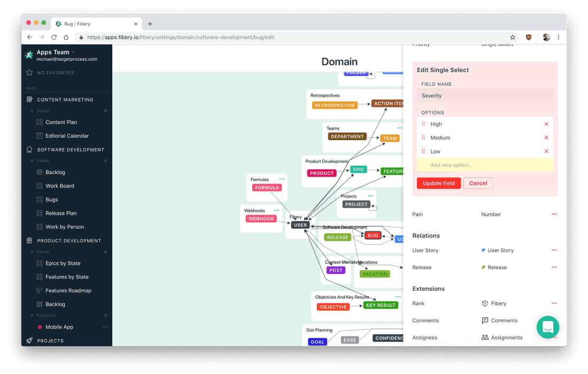Click the Assignments people icon
Image resolution: width=588 pixels, height=374 pixels.
point(484,337)
